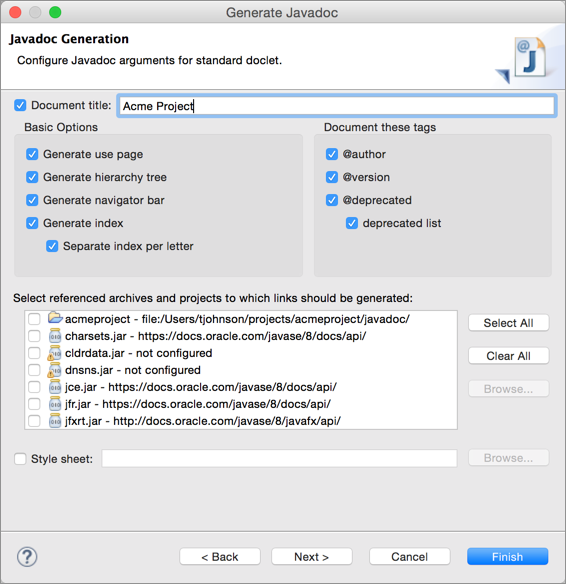This screenshot has width=566, height=584.
Task: Click the Browse button beside the archives list
Action: [x=508, y=389]
